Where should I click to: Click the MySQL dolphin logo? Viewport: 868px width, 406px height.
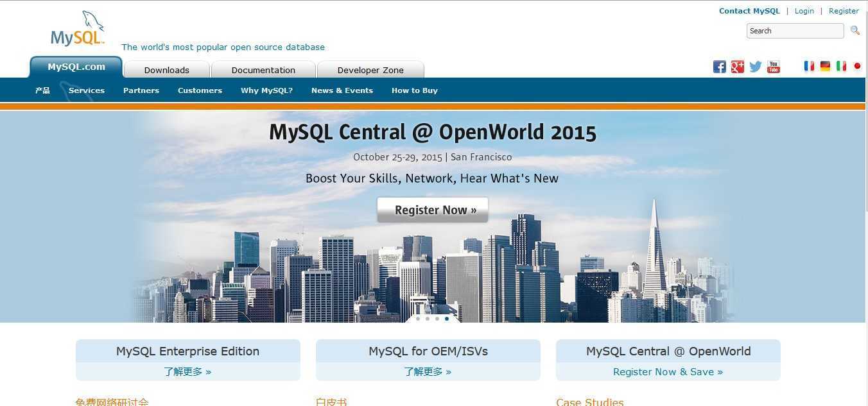point(78,28)
